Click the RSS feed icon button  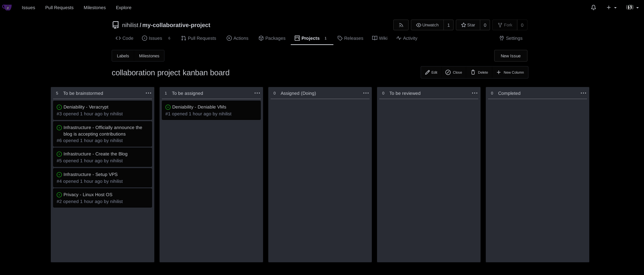tap(401, 25)
